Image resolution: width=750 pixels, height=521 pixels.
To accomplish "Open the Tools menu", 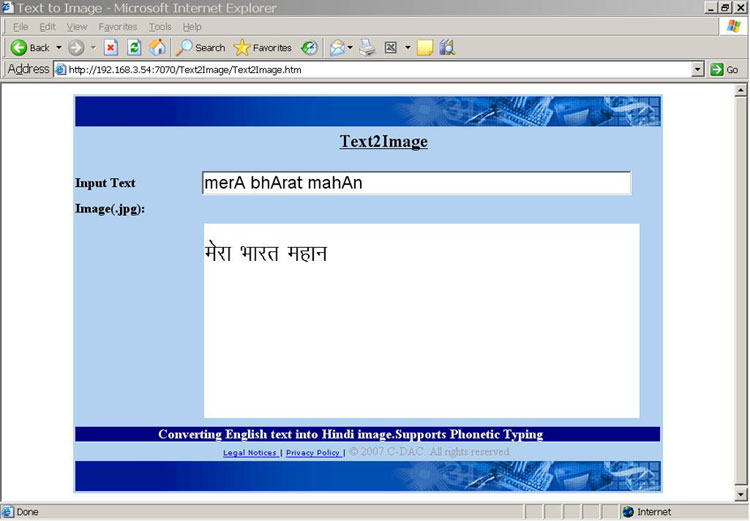I will pyautogui.click(x=160, y=27).
